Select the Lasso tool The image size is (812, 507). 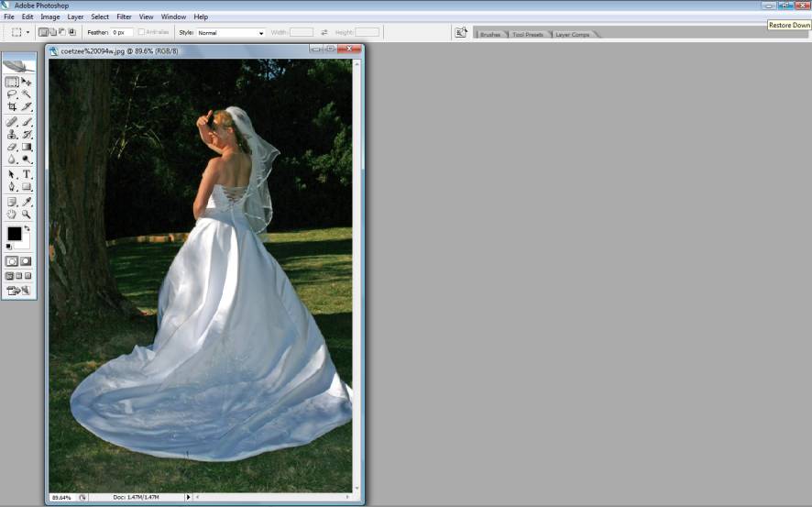[x=12, y=94]
